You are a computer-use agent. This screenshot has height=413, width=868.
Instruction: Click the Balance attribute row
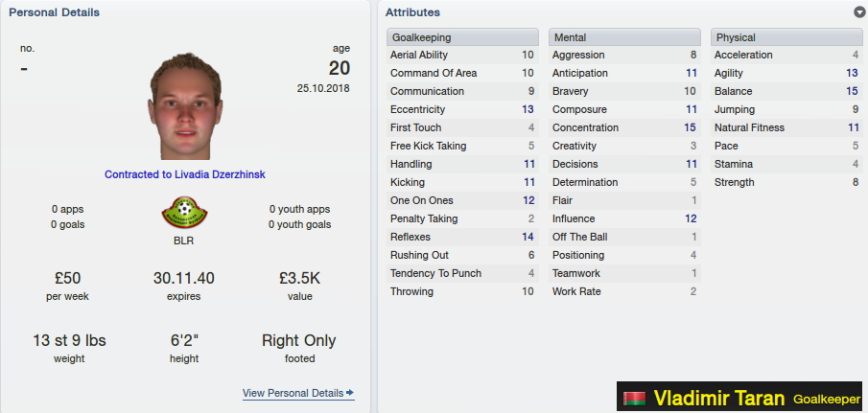pos(786,91)
